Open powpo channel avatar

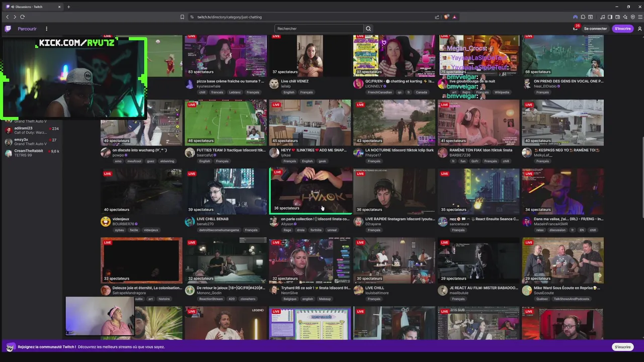point(105,152)
